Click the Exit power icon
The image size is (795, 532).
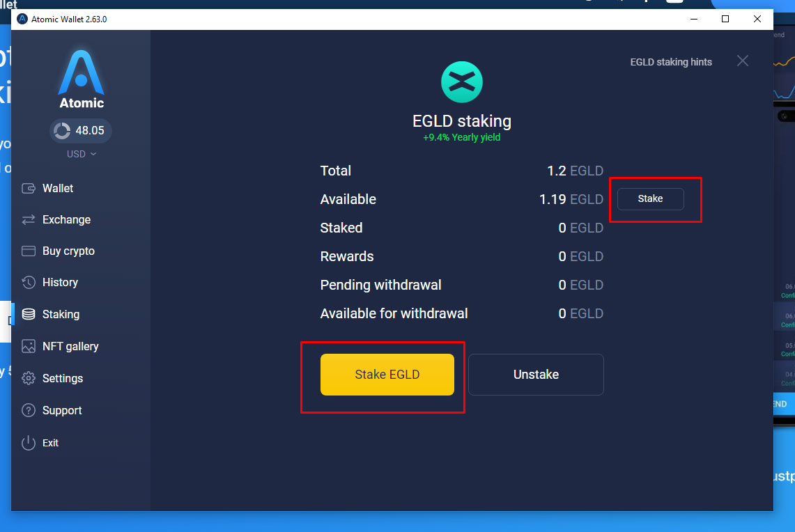coord(29,442)
